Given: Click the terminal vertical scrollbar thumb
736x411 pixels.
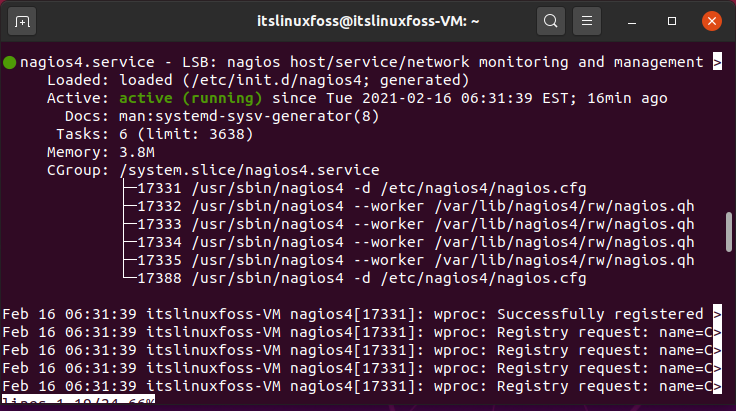Looking at the screenshot, I should pyautogui.click(x=728, y=232).
